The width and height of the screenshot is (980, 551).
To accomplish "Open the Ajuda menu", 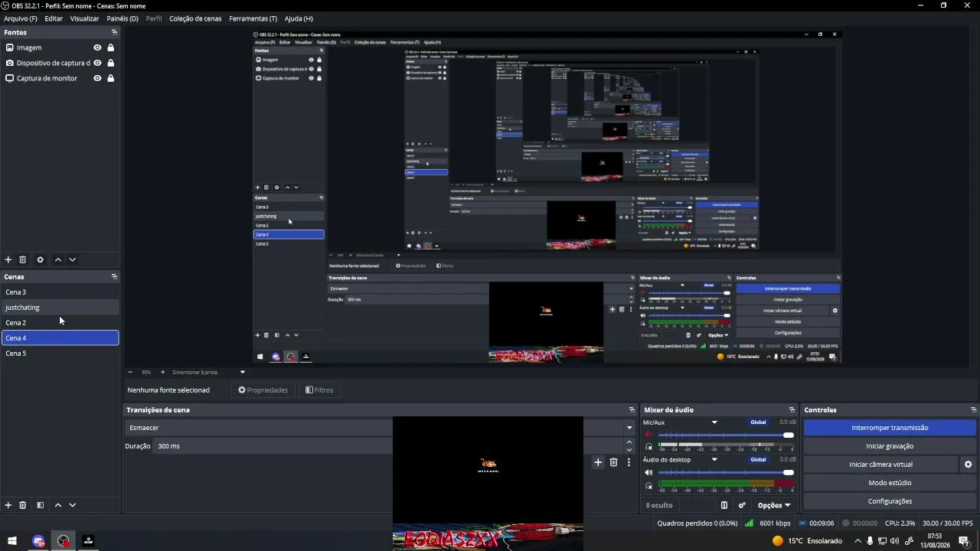I will pyautogui.click(x=299, y=18).
